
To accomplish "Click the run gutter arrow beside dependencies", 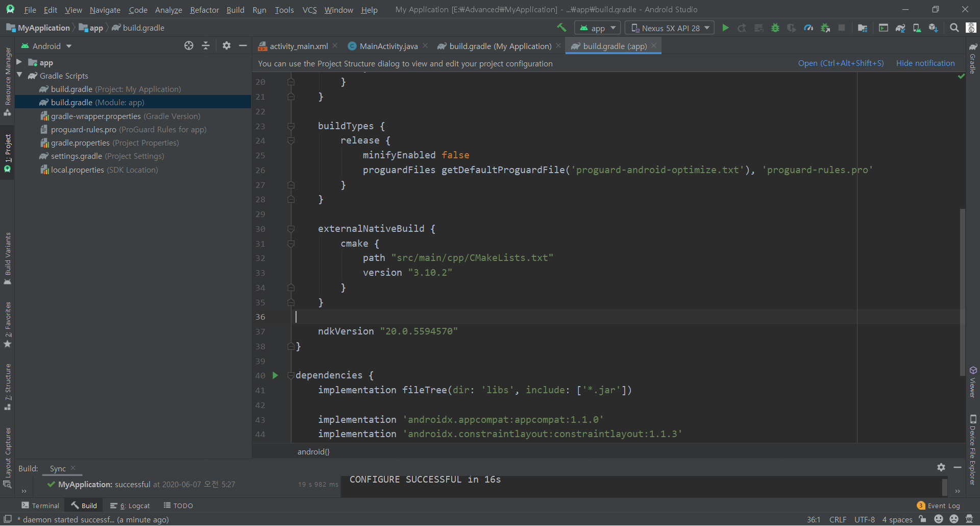I will click(x=275, y=375).
